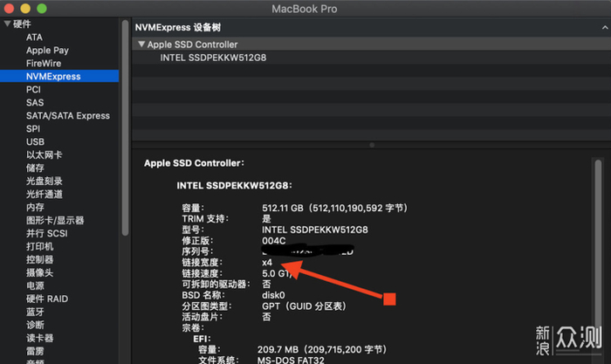Click the revision value 004C
Screen dimensions: 611x364
pyautogui.click(x=273, y=241)
